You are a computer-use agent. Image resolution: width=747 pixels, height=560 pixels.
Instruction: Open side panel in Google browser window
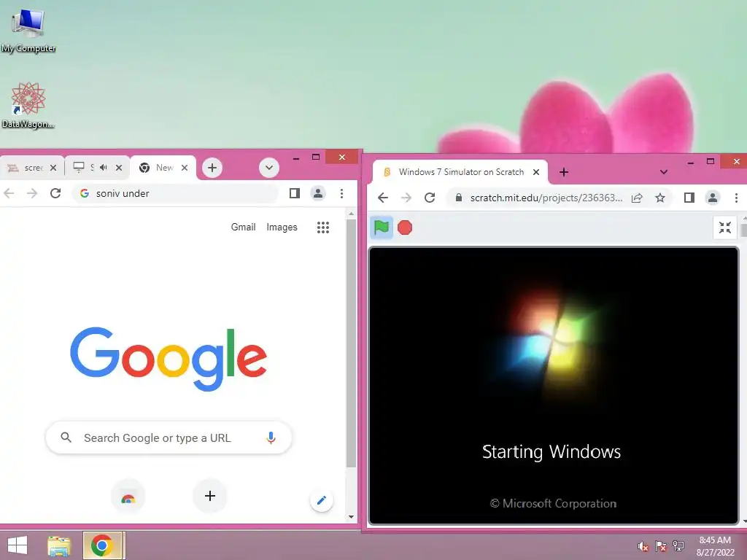295,192
